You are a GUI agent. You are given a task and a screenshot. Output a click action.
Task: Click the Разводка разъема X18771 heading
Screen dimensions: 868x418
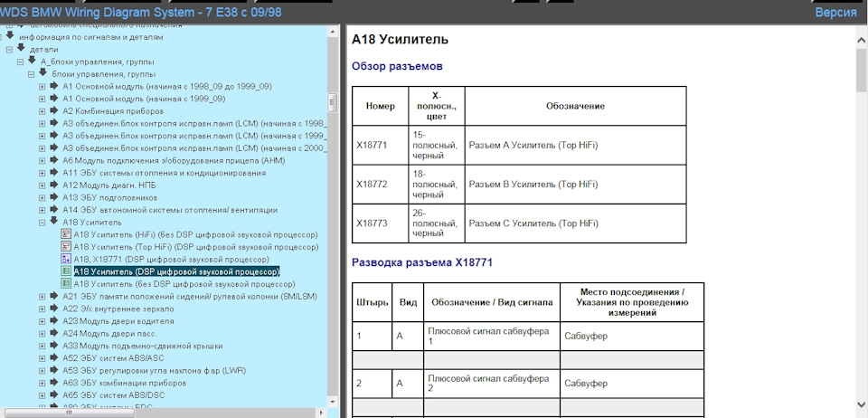point(422,263)
